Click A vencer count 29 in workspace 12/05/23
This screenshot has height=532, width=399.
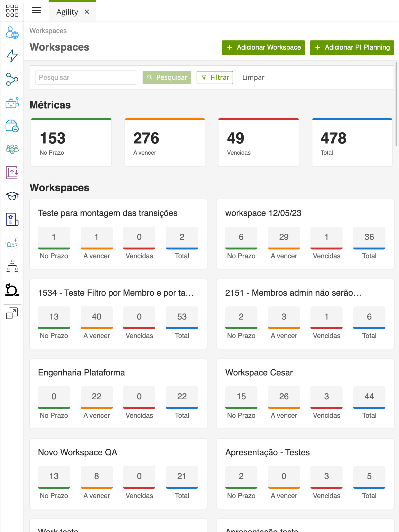pyautogui.click(x=284, y=238)
